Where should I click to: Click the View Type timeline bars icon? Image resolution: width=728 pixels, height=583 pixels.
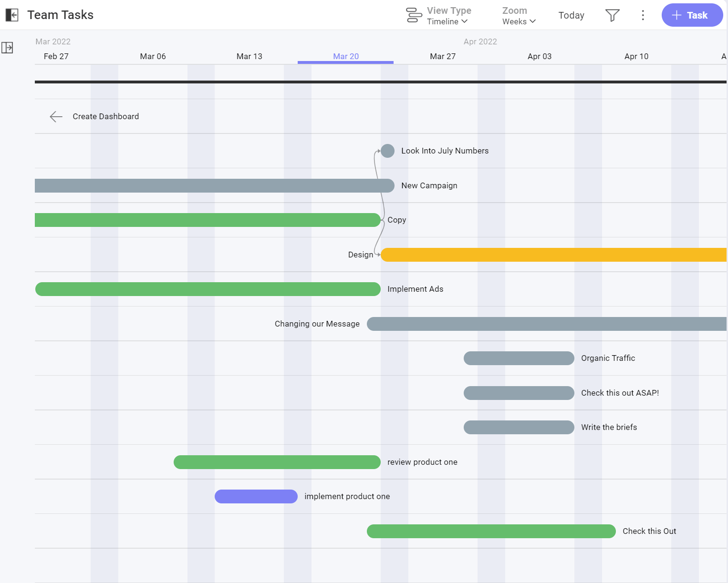(413, 15)
